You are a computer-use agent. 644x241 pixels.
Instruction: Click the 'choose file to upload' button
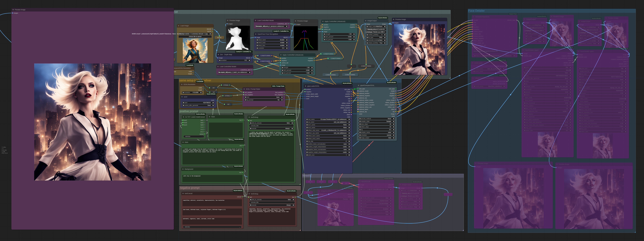(x=195, y=37)
